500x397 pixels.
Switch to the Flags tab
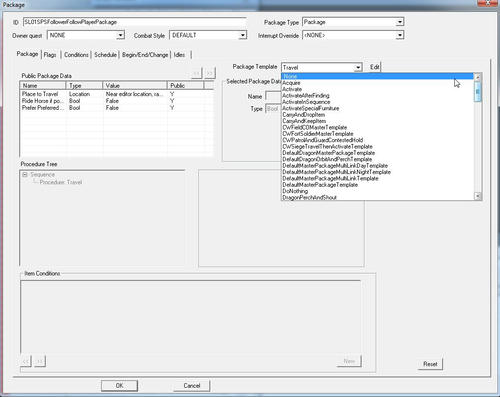pyautogui.click(x=50, y=55)
